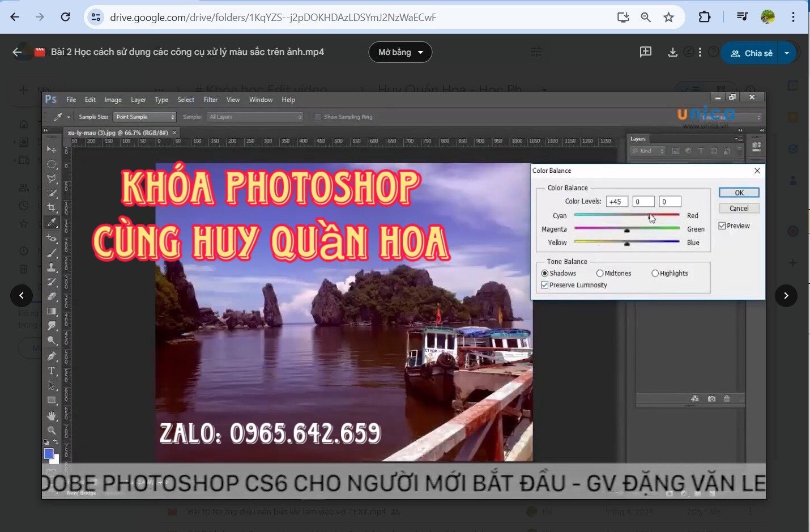Open the Layers panel flyout menu
Viewport: 810px width, 532px height.
[x=739, y=138]
